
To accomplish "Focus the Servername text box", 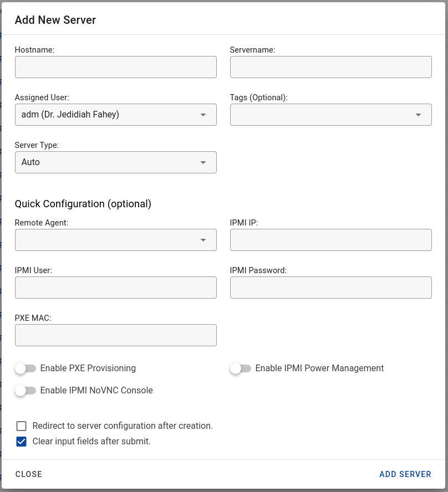I will pyautogui.click(x=330, y=67).
